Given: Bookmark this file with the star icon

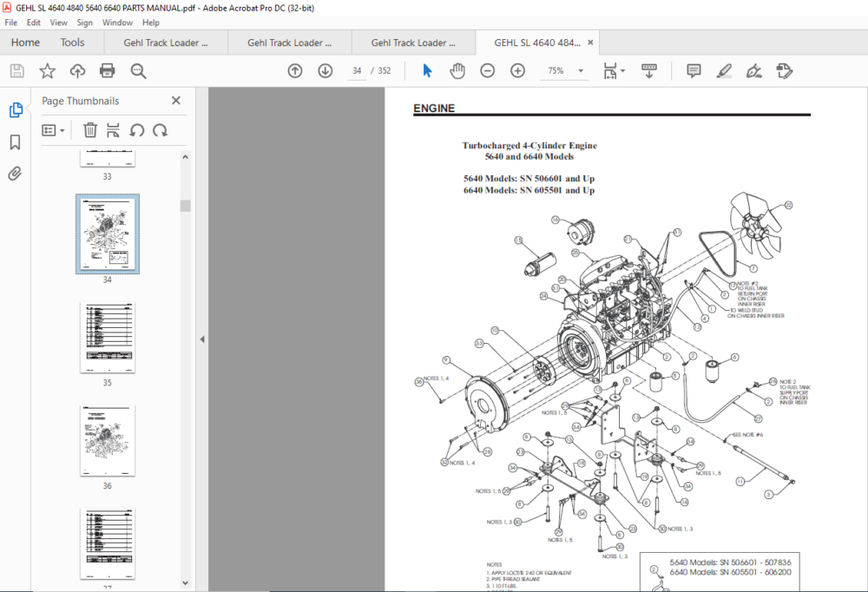Looking at the screenshot, I should click(47, 71).
